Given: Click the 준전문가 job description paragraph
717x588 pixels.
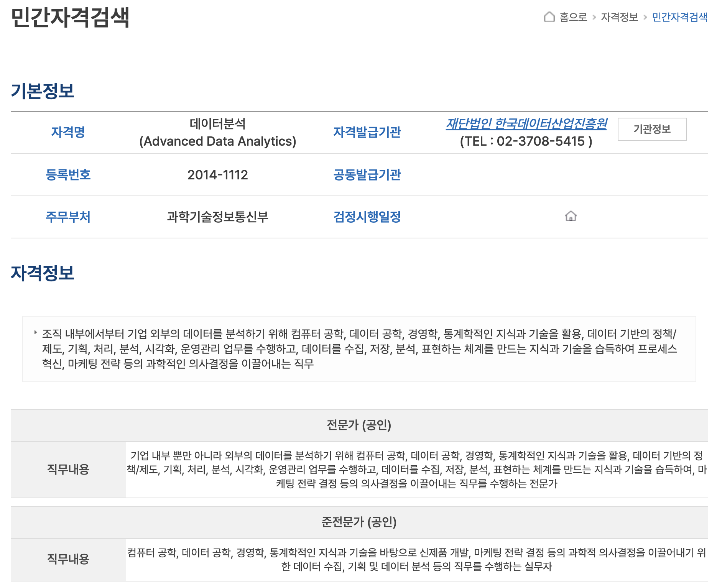Looking at the screenshot, I should tap(416, 559).
